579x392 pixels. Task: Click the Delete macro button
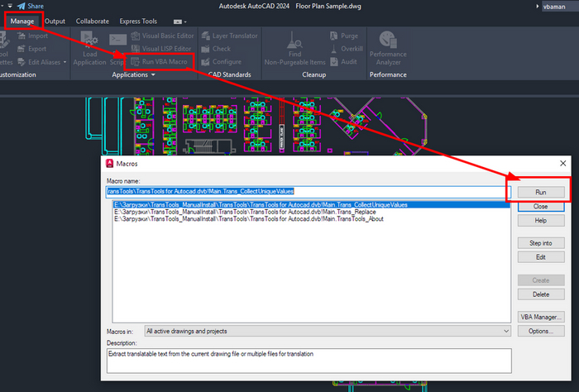click(x=541, y=294)
